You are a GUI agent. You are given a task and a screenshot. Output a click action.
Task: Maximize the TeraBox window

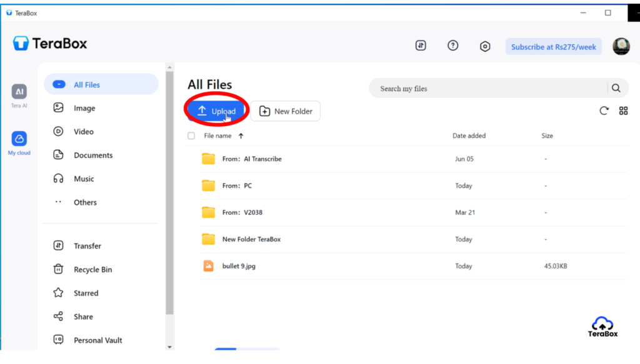tap(607, 12)
